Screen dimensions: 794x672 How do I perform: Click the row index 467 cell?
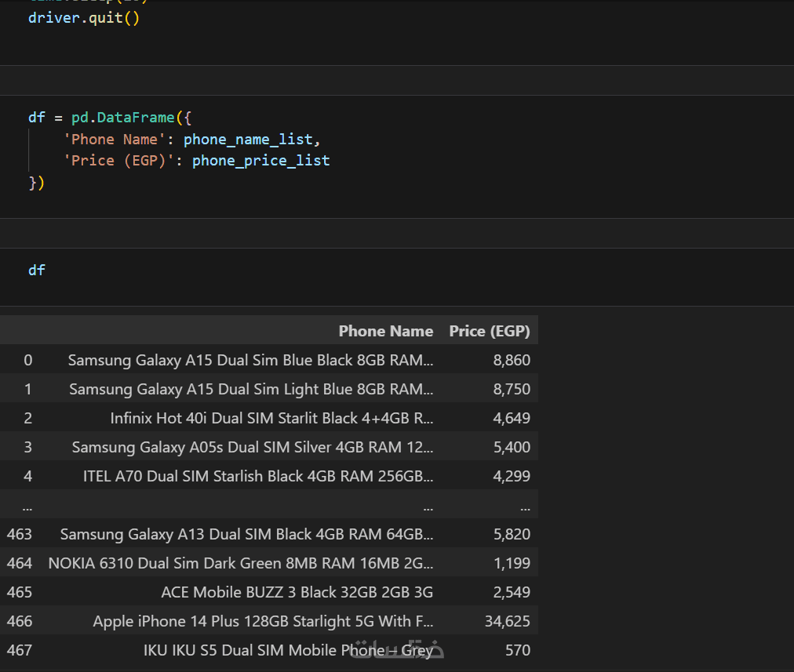point(20,650)
